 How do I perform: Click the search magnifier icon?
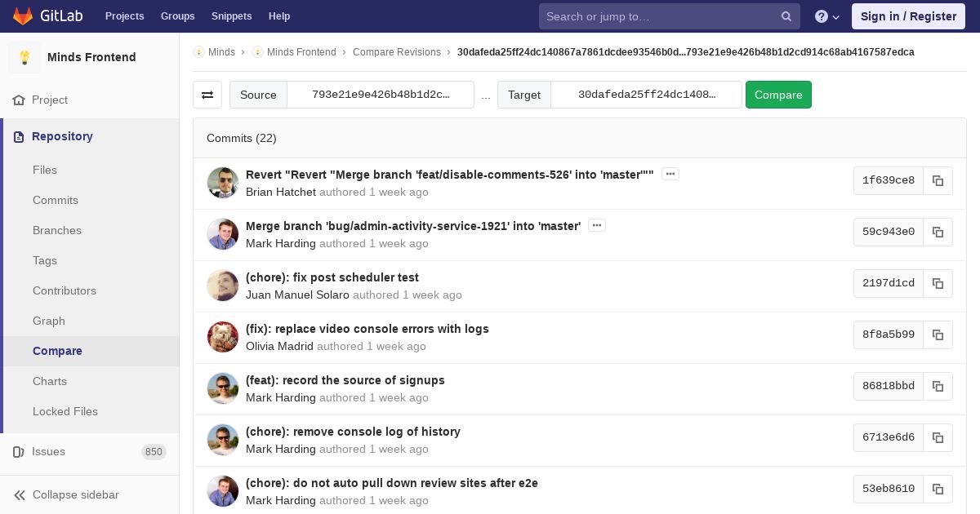pyautogui.click(x=786, y=16)
